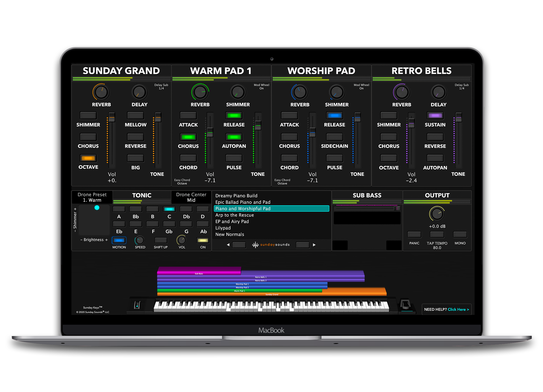Viewport: 543px width, 392px height.
Task: Enable Big on Sunday Grand
Action: [x=135, y=158]
